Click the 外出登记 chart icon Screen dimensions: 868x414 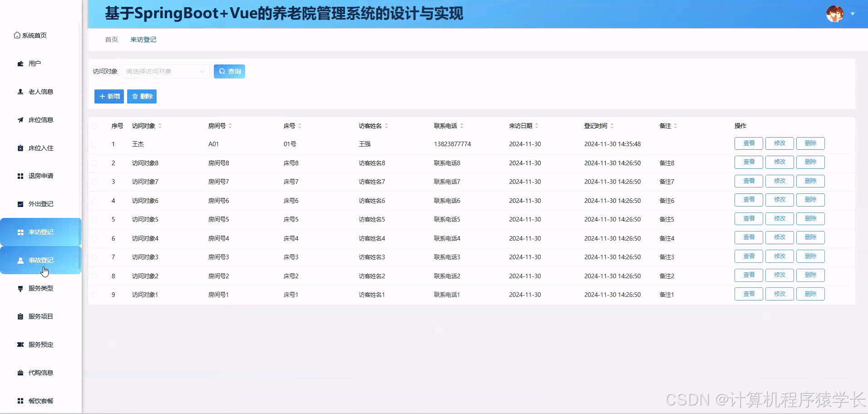tap(20, 204)
